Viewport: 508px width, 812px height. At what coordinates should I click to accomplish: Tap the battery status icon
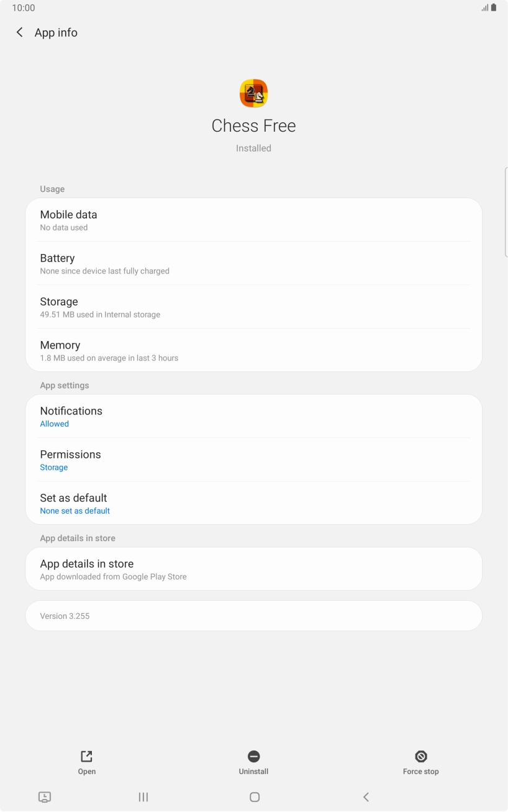(x=494, y=8)
